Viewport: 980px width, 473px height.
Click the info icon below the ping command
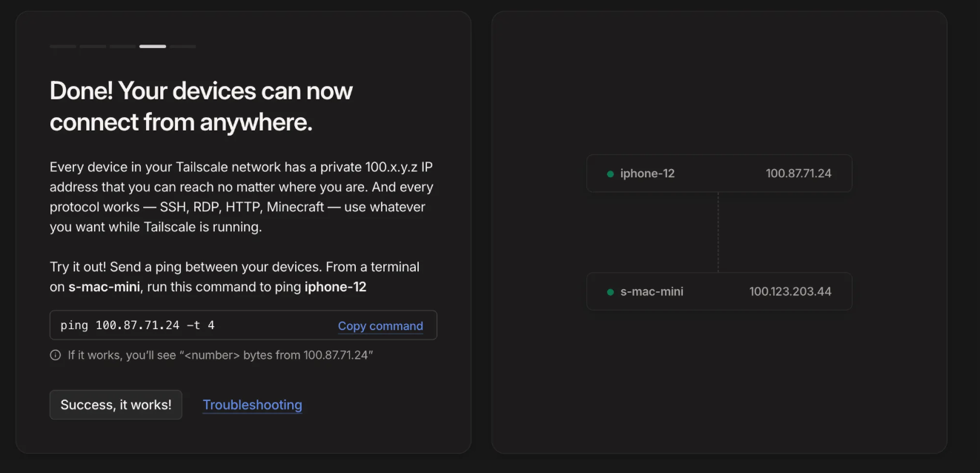tap(56, 355)
